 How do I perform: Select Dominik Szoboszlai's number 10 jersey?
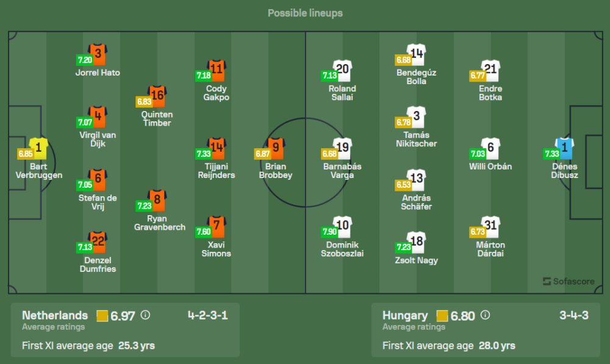point(343,227)
